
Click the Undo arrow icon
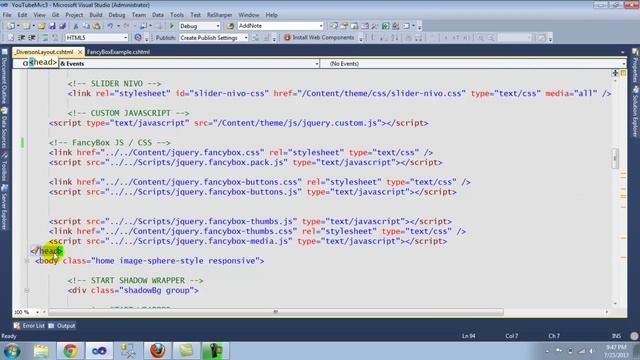click(x=110, y=26)
